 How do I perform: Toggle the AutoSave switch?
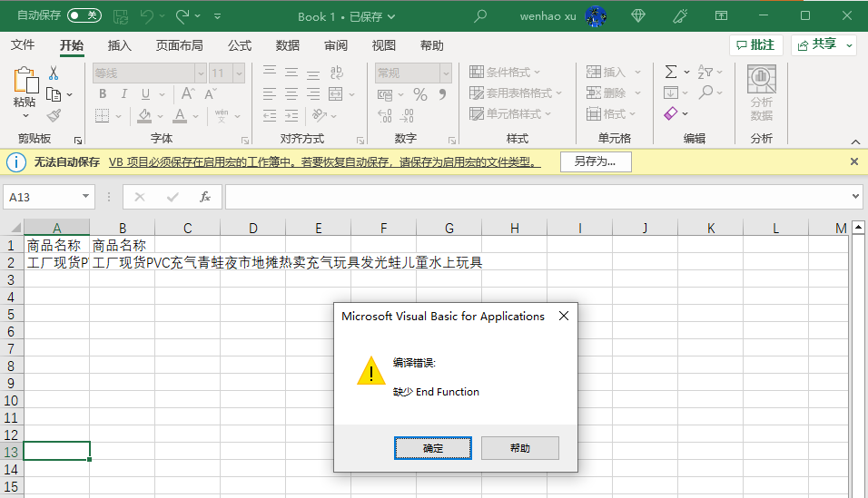tap(84, 15)
